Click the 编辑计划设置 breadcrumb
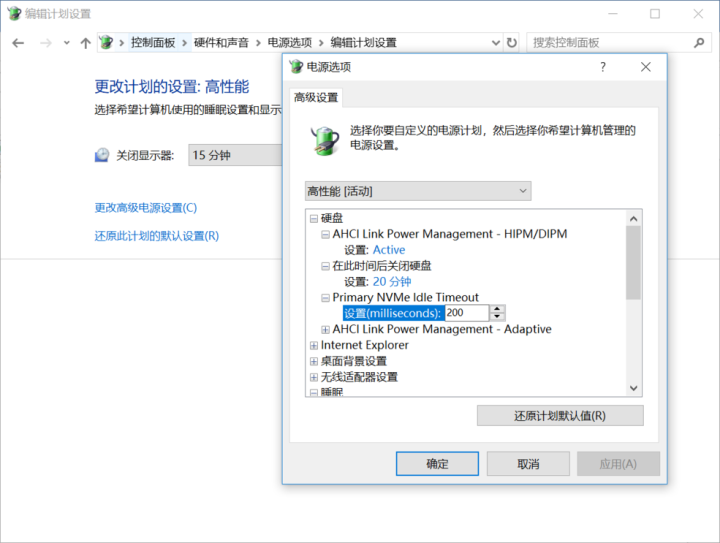The height and width of the screenshot is (543, 720). pyautogui.click(x=363, y=43)
